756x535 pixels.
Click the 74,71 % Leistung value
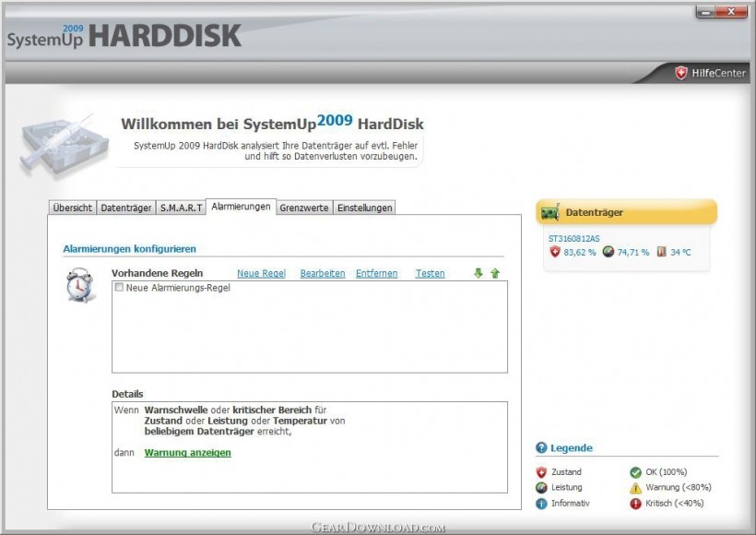click(x=633, y=253)
